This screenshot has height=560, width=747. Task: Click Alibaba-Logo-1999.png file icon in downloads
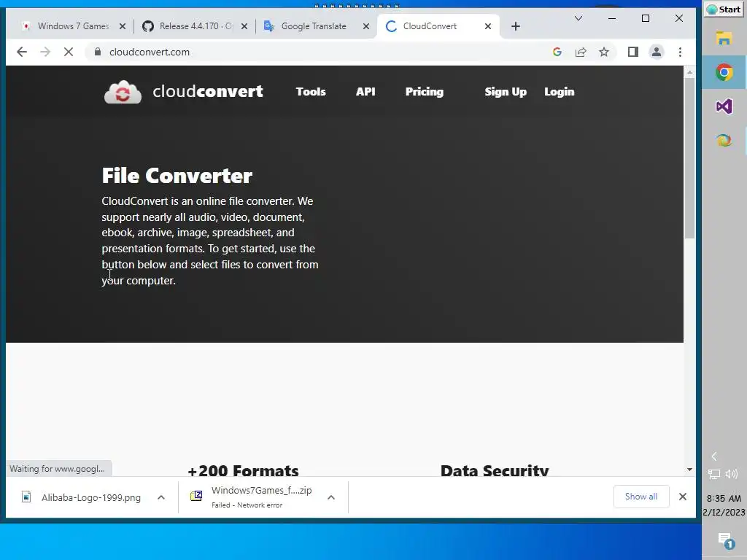(x=27, y=497)
